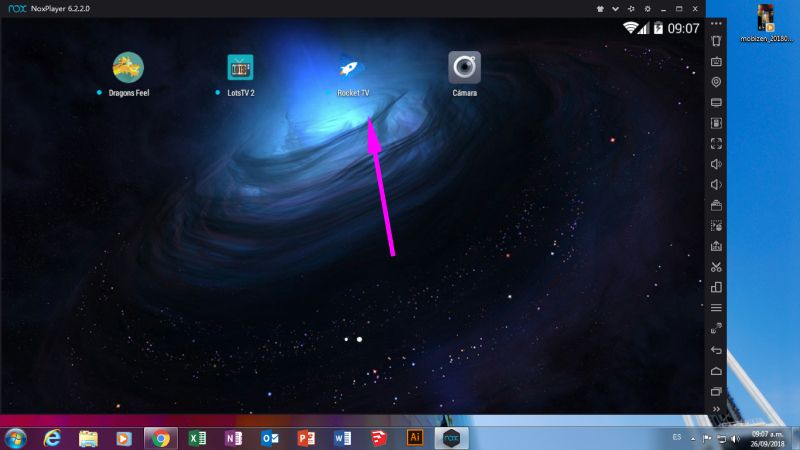Click the dotted-frame sidebar icon below the toolbox

tap(716, 226)
